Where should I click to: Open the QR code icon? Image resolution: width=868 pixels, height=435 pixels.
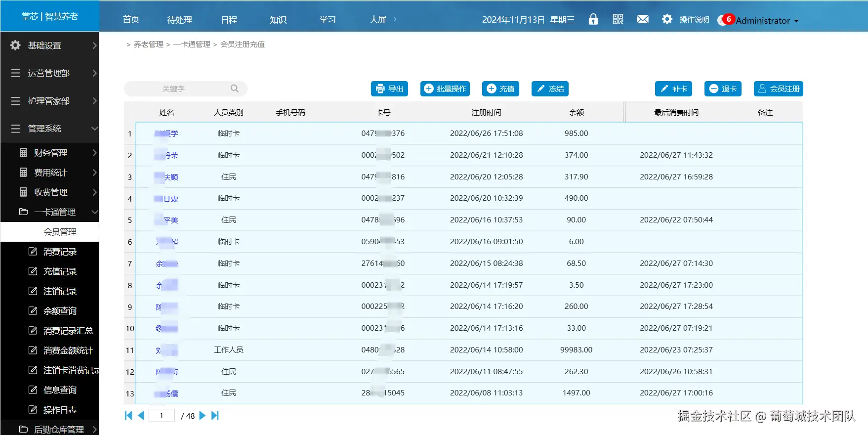click(x=618, y=19)
